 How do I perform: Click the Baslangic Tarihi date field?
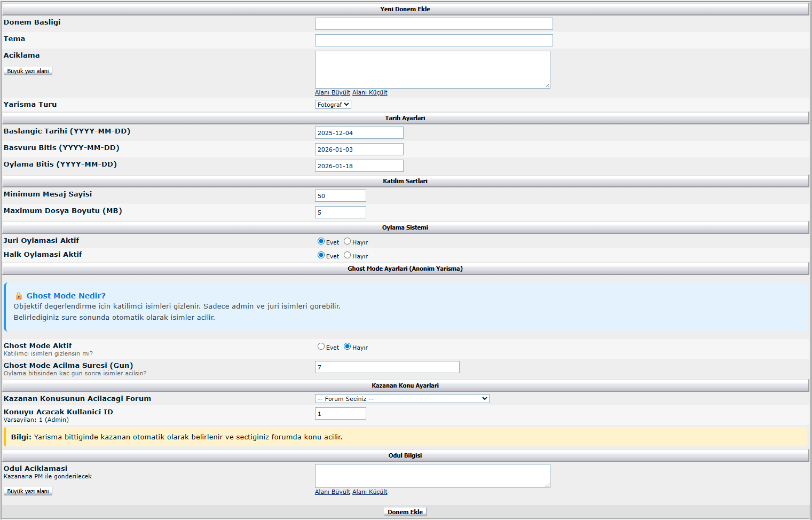point(359,133)
